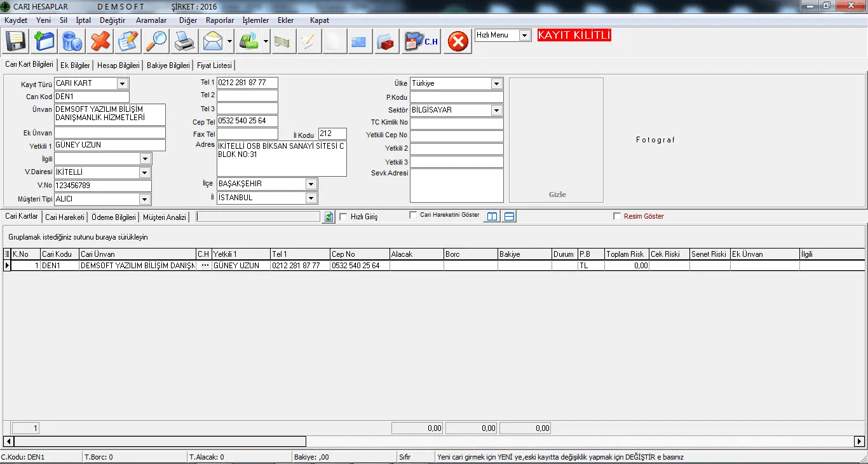Click the grid selector icon left of K.No

(7, 254)
